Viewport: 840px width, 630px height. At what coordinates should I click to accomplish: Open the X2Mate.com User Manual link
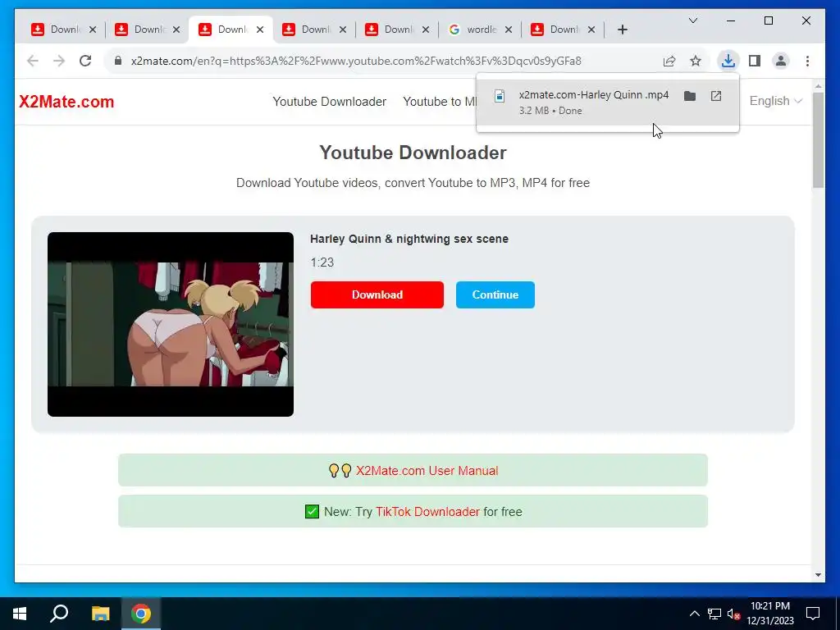click(x=427, y=470)
